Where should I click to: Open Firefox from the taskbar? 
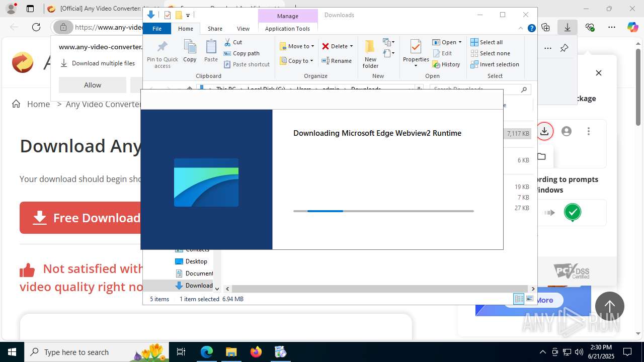256,352
